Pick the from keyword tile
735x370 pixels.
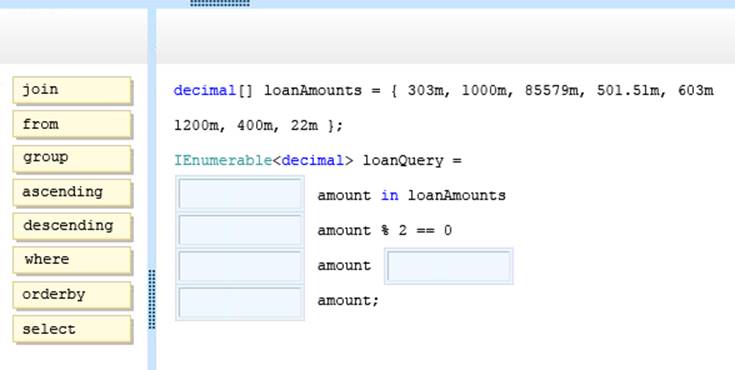[x=72, y=124]
